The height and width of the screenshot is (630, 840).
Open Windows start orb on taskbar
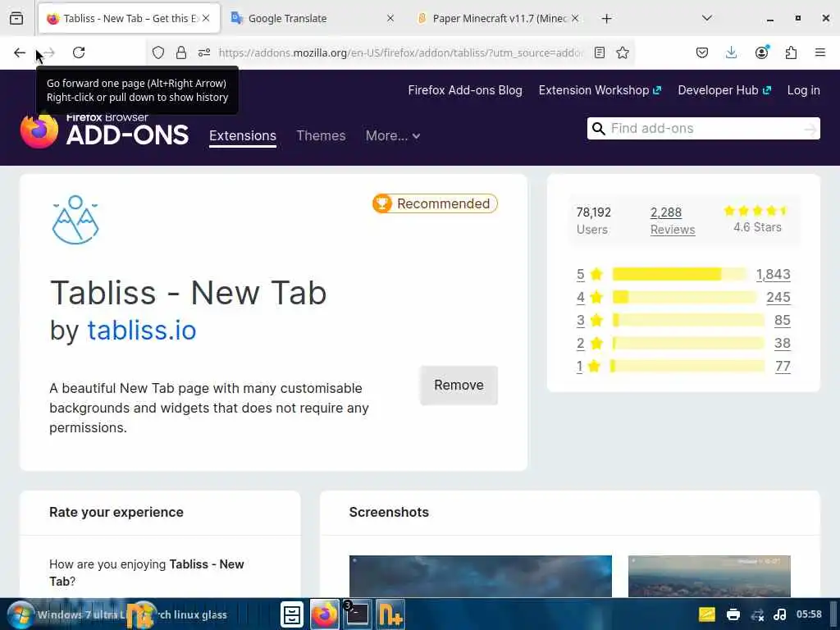pos(21,614)
